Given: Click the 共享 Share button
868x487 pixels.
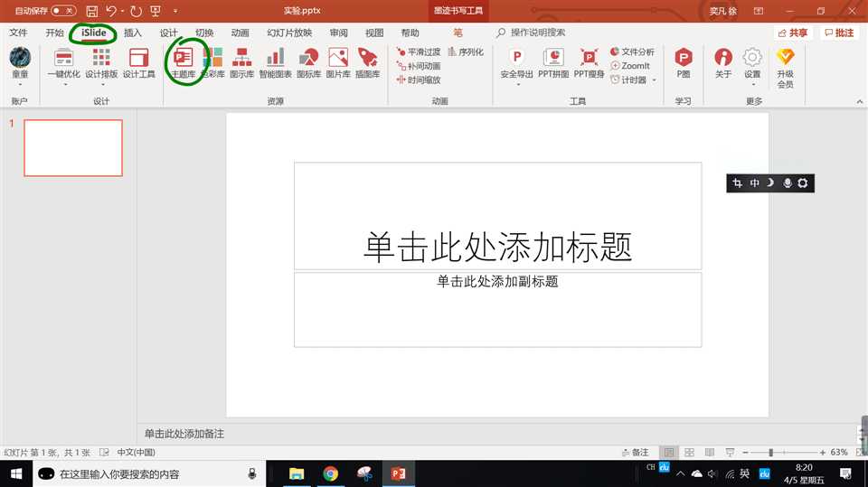Looking at the screenshot, I should 792,33.
